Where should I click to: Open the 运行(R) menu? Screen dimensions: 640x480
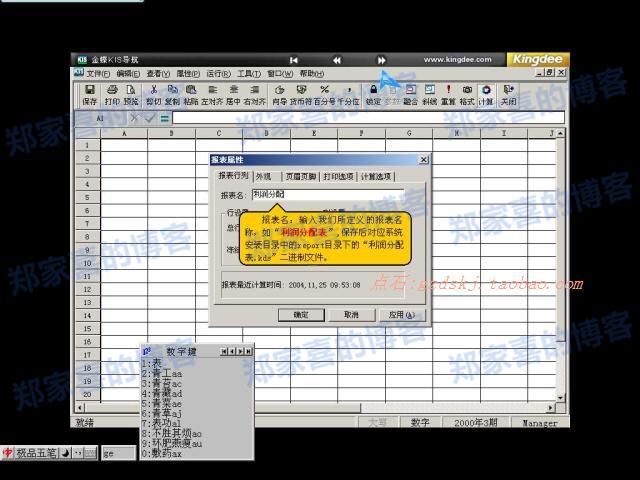click(x=218, y=73)
